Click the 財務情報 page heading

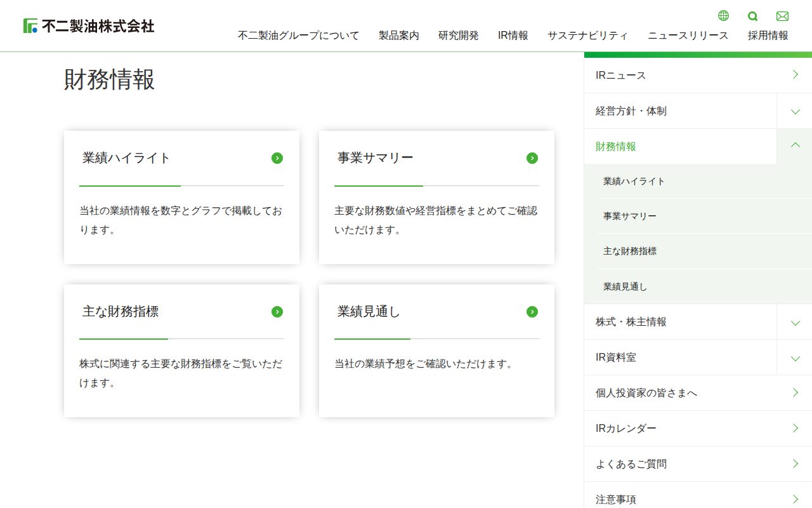(x=109, y=81)
